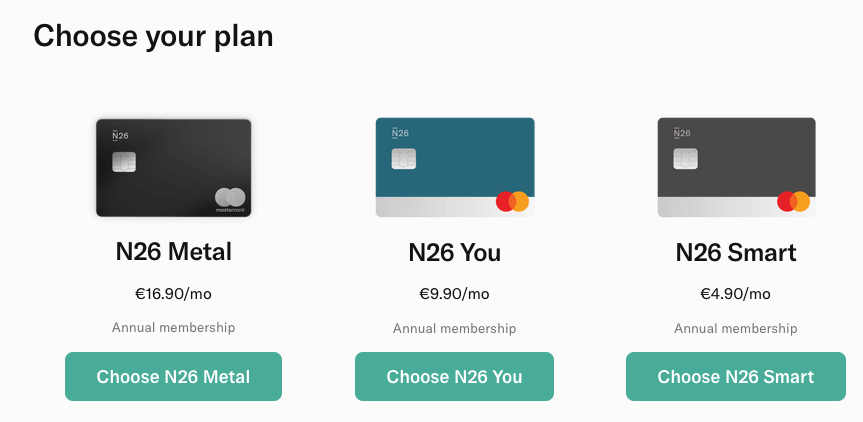Click the chip icon on gray Smart card

pyautogui.click(x=685, y=158)
